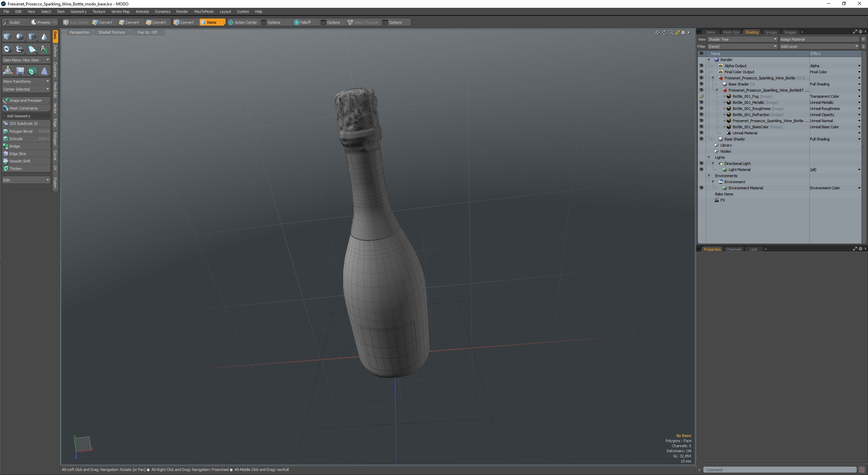Select the Sphere primitive tool

click(x=20, y=37)
